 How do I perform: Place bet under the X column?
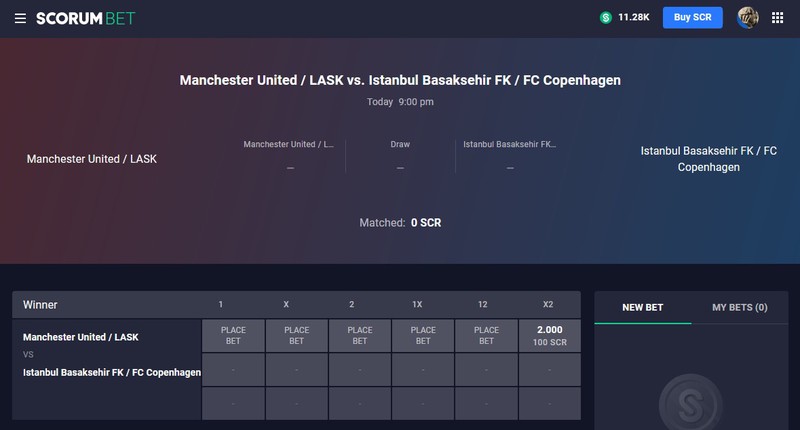pos(296,336)
